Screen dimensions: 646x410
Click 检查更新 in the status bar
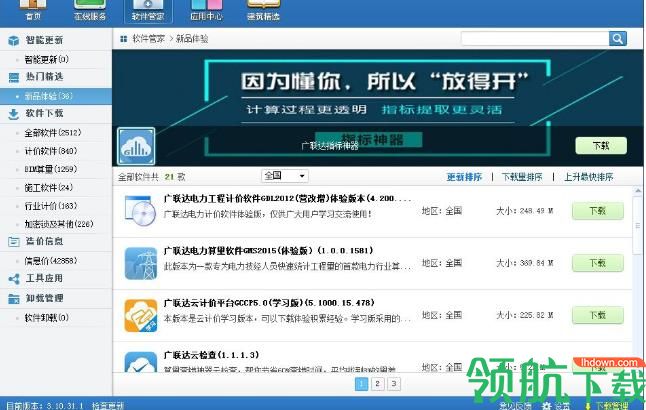pyautogui.click(x=108, y=406)
